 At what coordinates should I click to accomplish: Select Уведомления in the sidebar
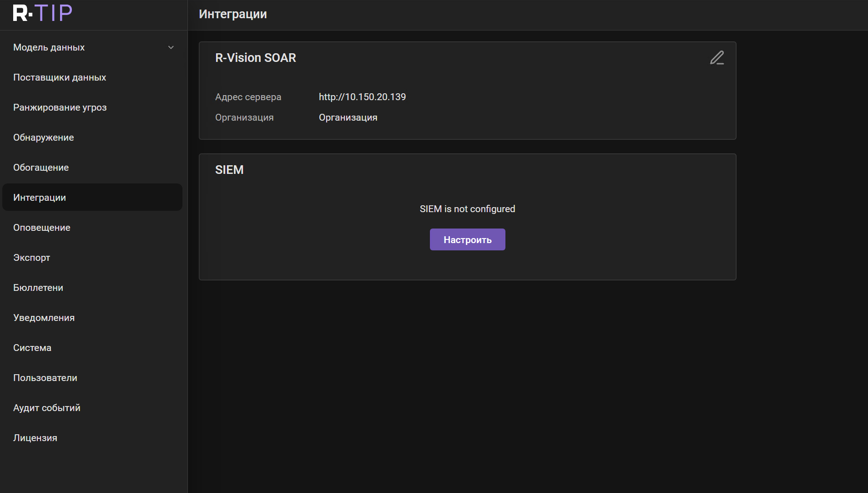[x=44, y=317]
